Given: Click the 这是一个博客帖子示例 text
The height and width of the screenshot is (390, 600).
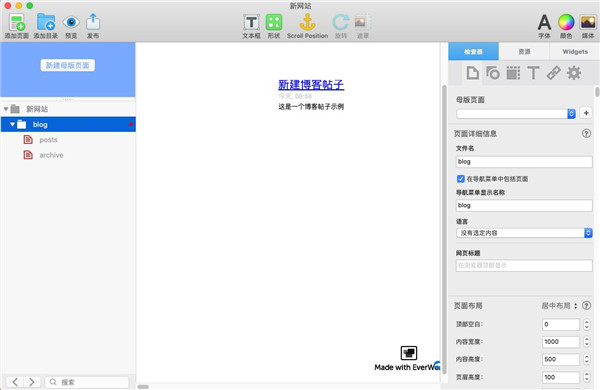Looking at the screenshot, I should pyautogui.click(x=311, y=106).
